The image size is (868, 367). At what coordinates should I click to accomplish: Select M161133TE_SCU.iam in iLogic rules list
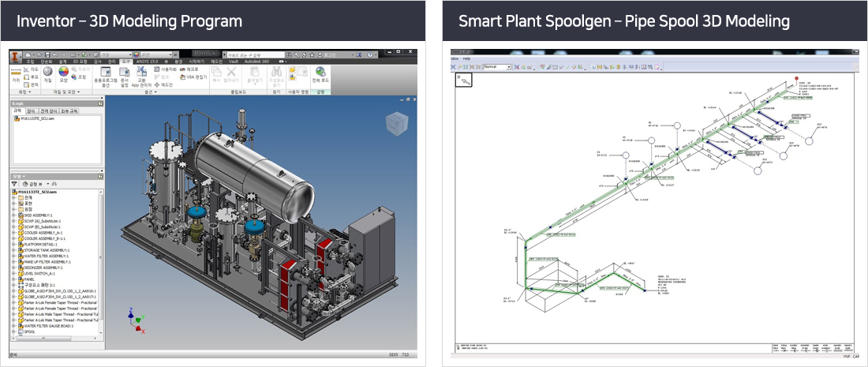[x=34, y=118]
